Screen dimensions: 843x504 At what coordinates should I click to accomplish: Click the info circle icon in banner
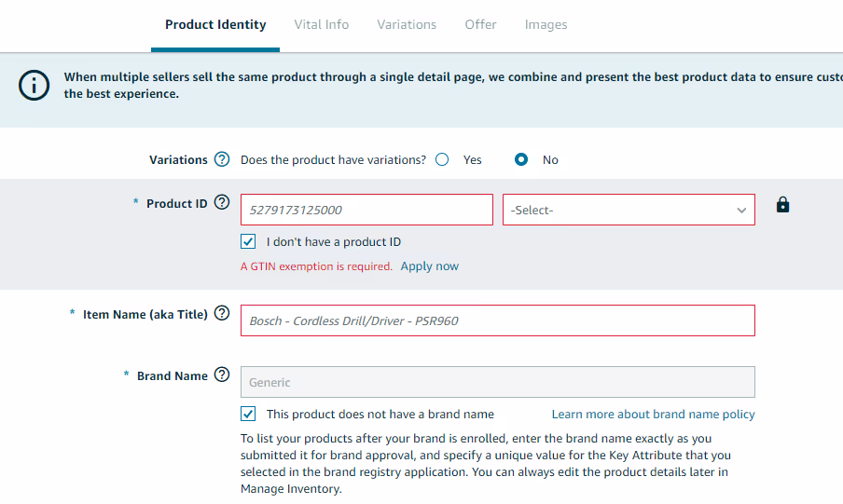35,86
